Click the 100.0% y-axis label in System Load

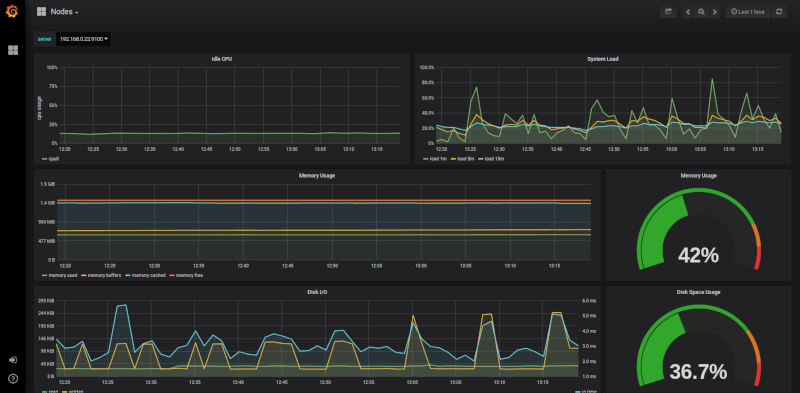point(427,67)
